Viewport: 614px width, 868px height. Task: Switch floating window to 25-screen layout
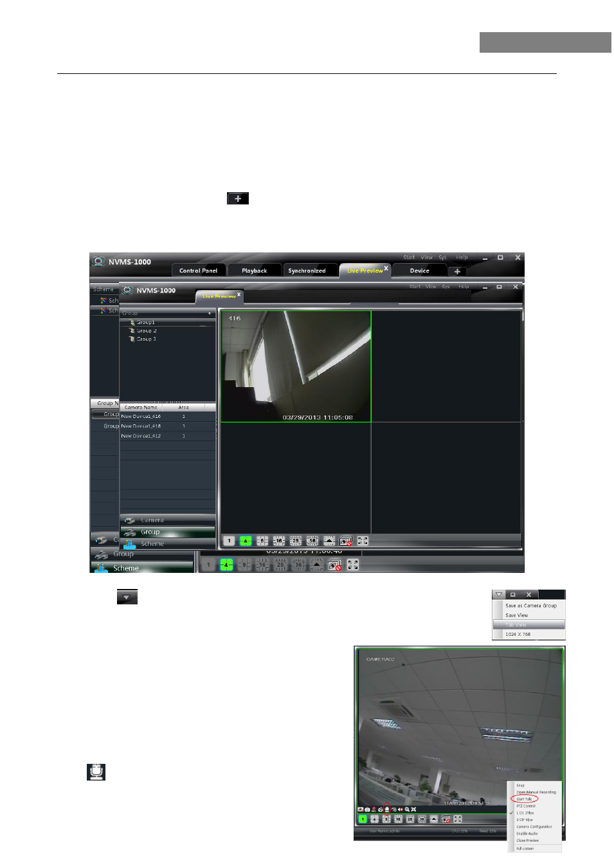point(296,541)
